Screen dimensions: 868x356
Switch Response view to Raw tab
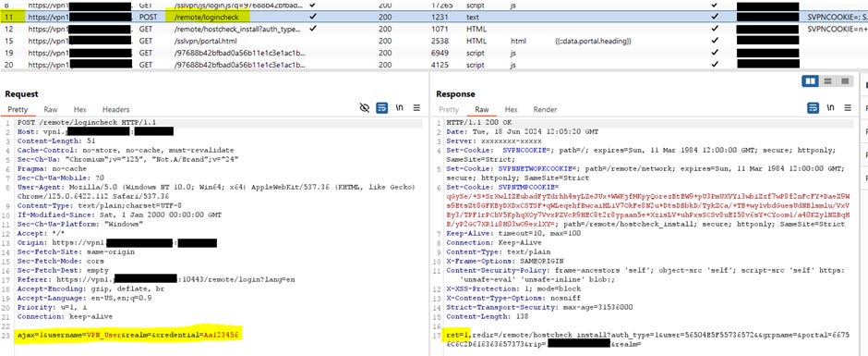[482, 110]
